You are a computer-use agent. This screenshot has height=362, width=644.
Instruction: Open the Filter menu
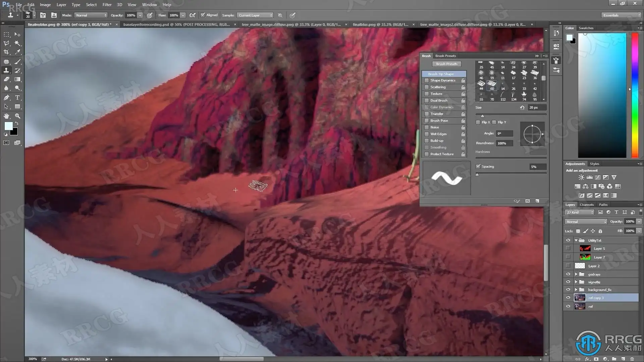107,5
